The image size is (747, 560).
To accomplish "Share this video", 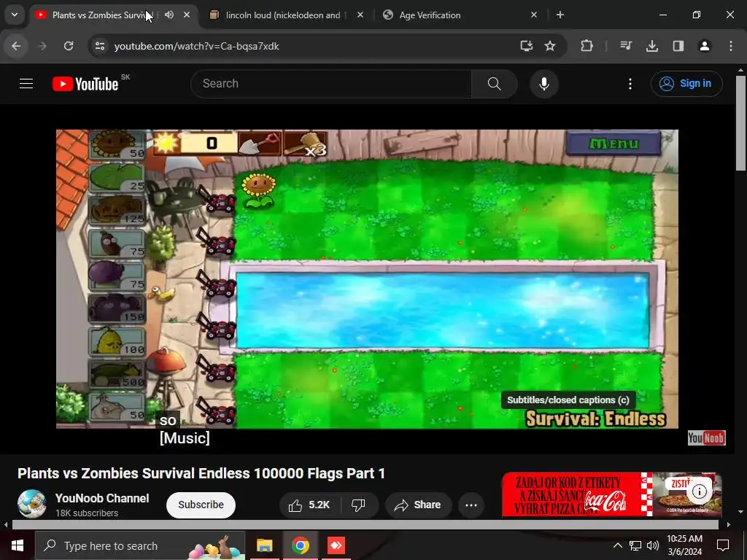I will coord(418,505).
